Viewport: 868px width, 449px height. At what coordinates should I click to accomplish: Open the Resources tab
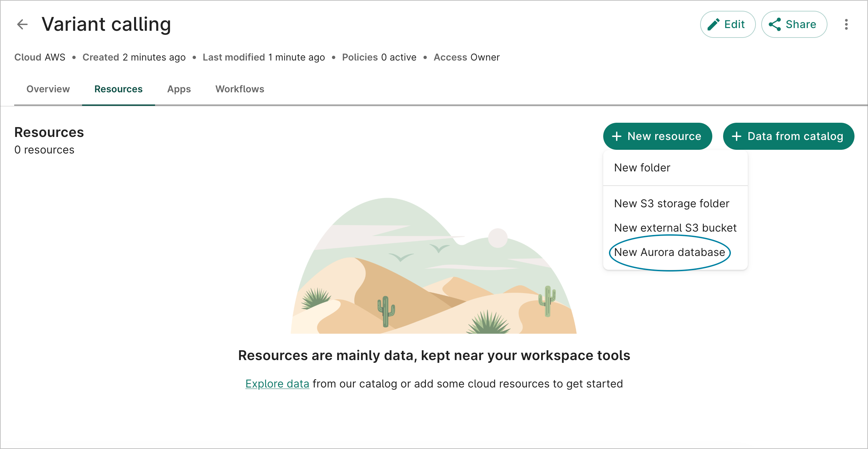118,89
